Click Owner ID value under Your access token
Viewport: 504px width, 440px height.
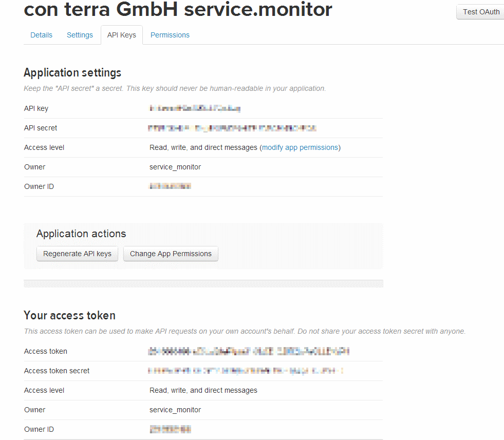click(170, 429)
